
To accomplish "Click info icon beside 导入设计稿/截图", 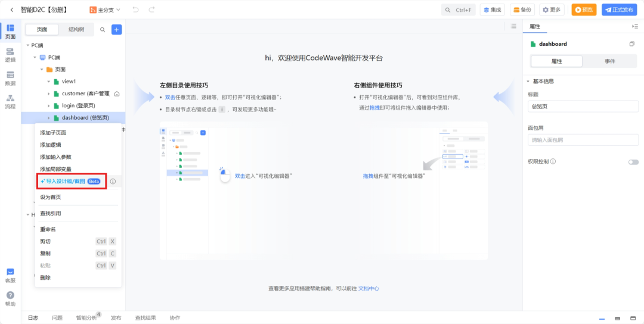I will point(113,181).
